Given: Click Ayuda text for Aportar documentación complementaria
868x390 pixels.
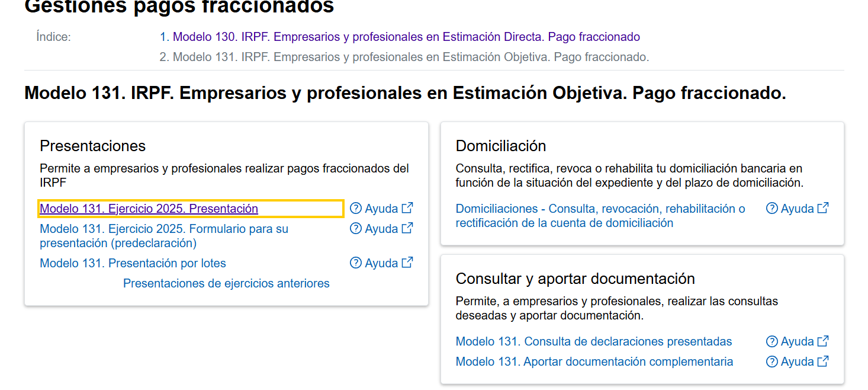Looking at the screenshot, I should coord(798,362).
